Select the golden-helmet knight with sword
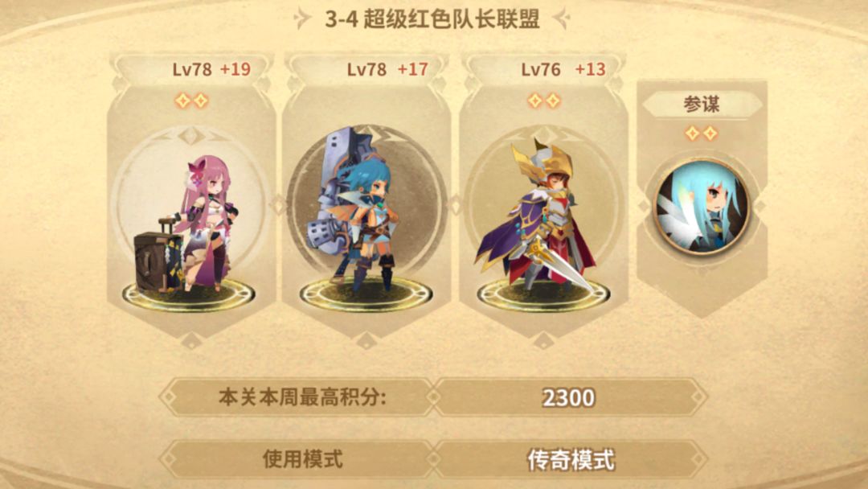 pyautogui.click(x=536, y=215)
